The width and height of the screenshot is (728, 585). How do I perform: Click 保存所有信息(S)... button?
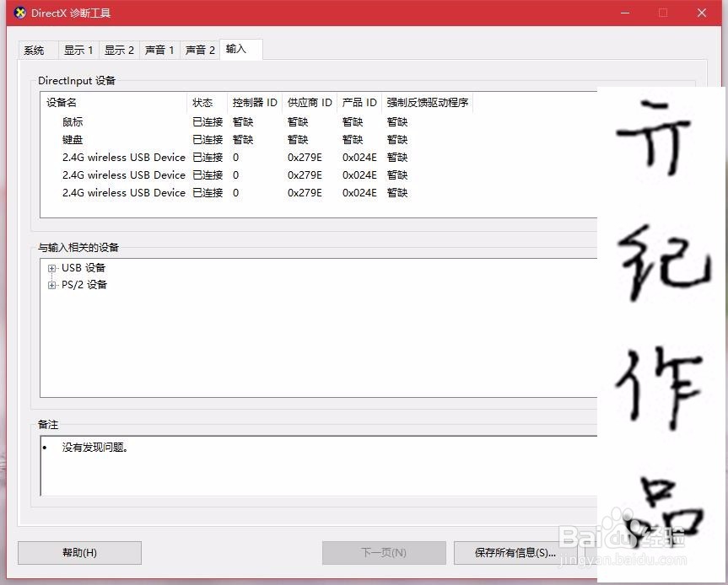point(515,552)
